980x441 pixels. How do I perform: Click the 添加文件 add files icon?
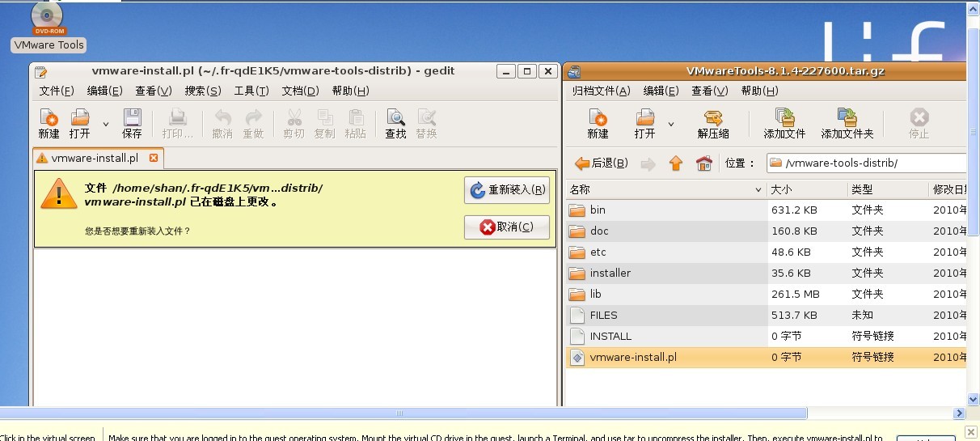(x=784, y=124)
